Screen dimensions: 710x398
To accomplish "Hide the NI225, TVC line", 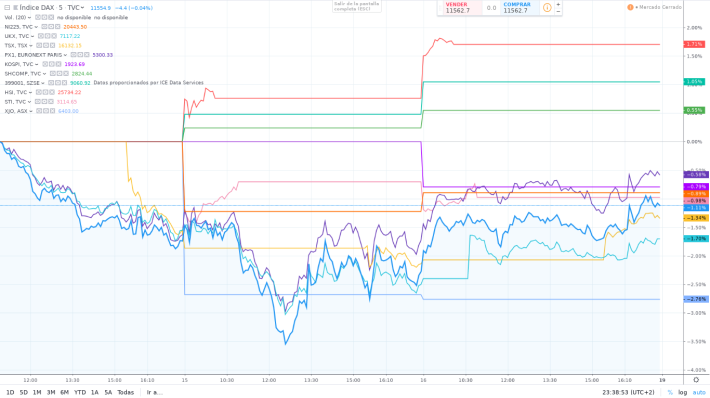I will point(43,27).
